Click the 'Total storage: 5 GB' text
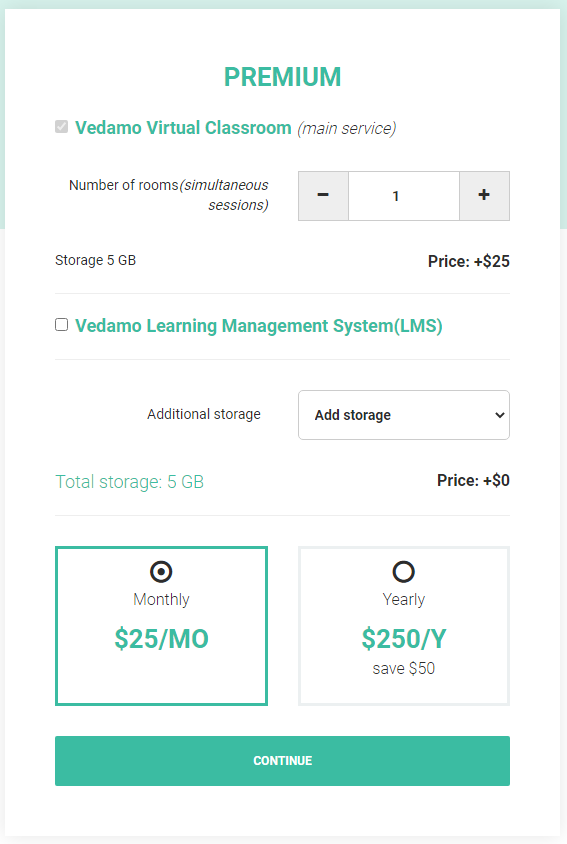567x844 pixels. pos(129,481)
